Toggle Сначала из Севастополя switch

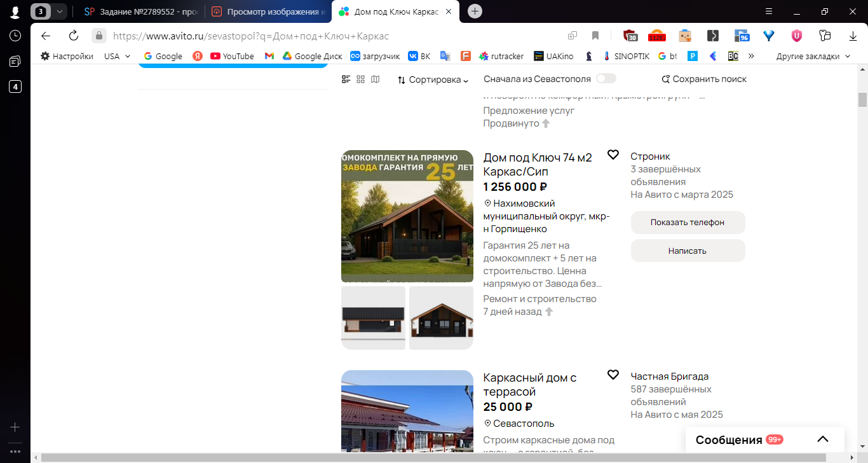(x=606, y=79)
